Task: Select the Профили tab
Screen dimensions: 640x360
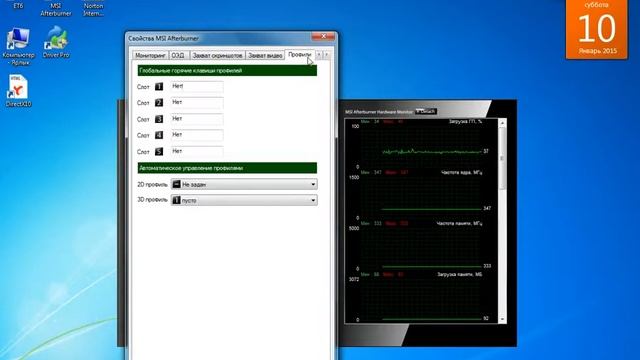Action: click(300, 54)
